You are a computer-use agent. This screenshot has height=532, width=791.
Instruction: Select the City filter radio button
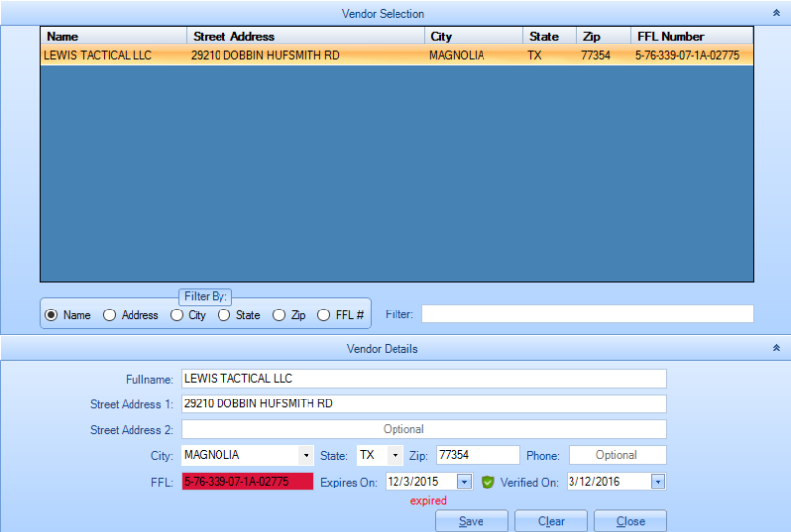coord(177,315)
